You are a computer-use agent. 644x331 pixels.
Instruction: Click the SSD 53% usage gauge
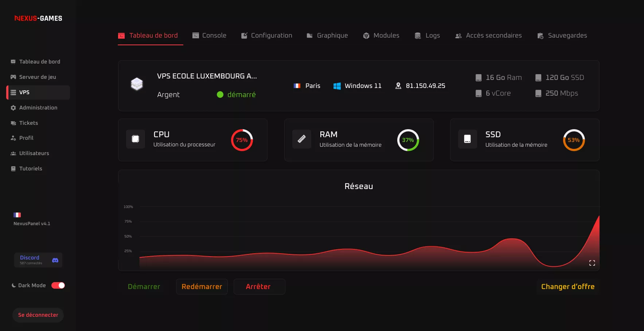[x=574, y=140]
